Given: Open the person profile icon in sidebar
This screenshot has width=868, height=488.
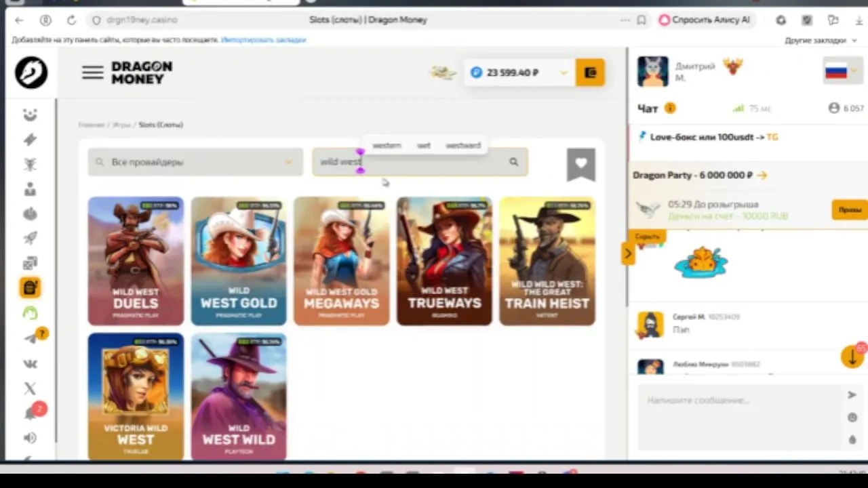Looking at the screenshot, I should point(30,189).
